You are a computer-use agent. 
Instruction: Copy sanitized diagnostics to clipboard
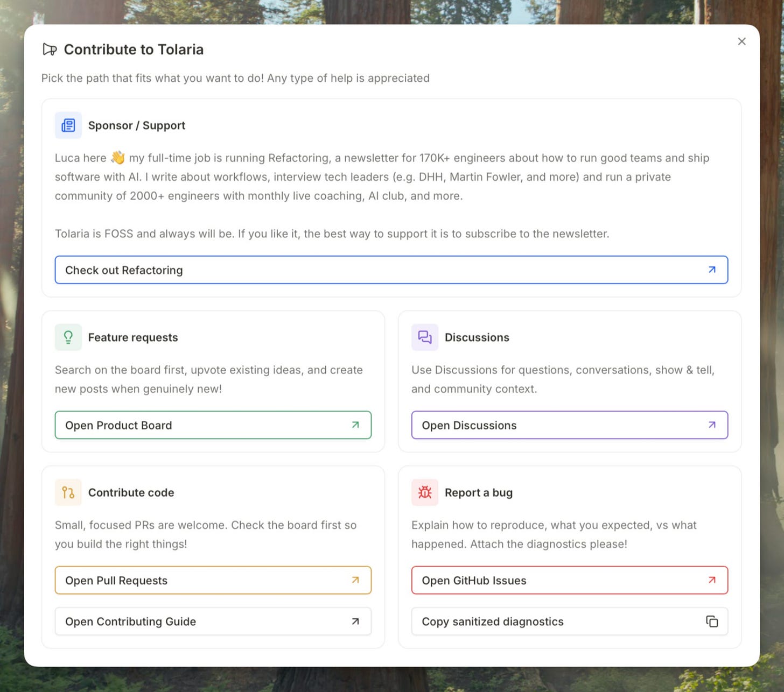[x=570, y=622]
